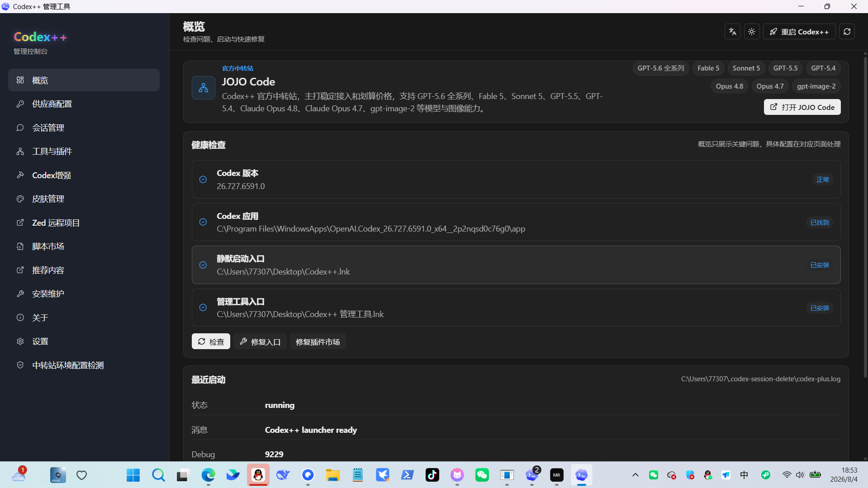Click 已安装 badge on 静默启动入口 row
868x488 pixels.
click(x=820, y=265)
